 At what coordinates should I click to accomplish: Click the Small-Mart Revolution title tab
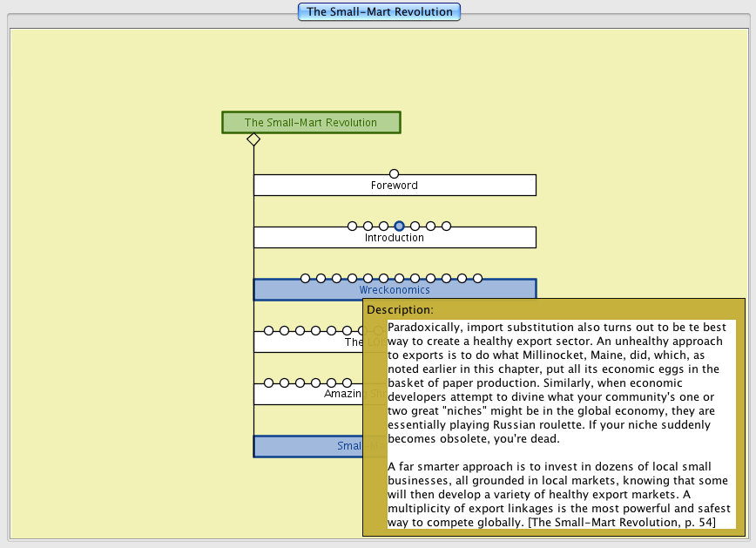tap(379, 12)
